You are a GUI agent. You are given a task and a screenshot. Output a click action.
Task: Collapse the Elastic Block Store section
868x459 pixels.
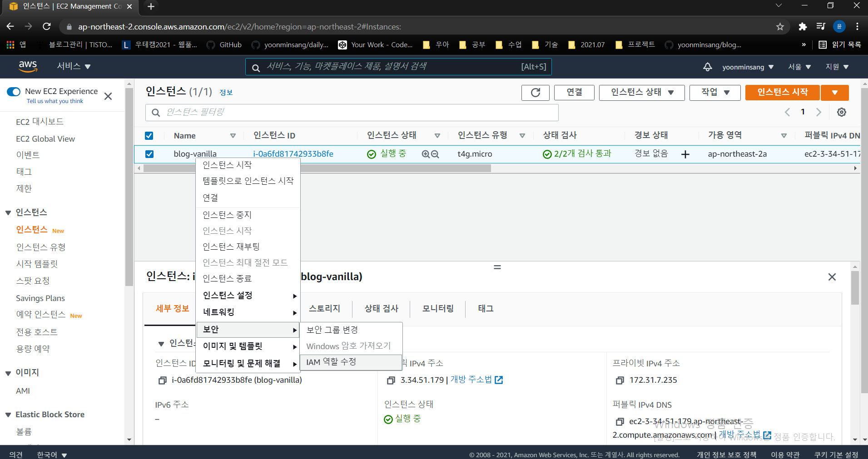(x=8, y=415)
